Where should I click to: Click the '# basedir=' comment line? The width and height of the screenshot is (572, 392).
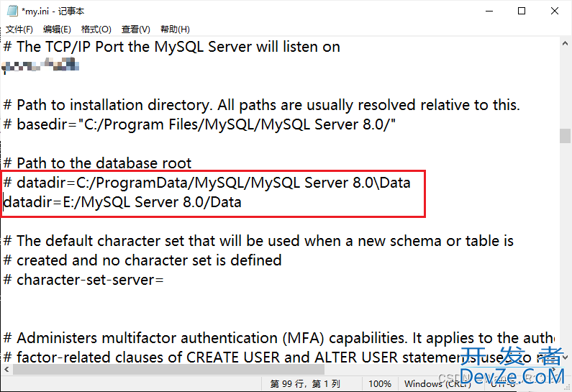click(199, 124)
